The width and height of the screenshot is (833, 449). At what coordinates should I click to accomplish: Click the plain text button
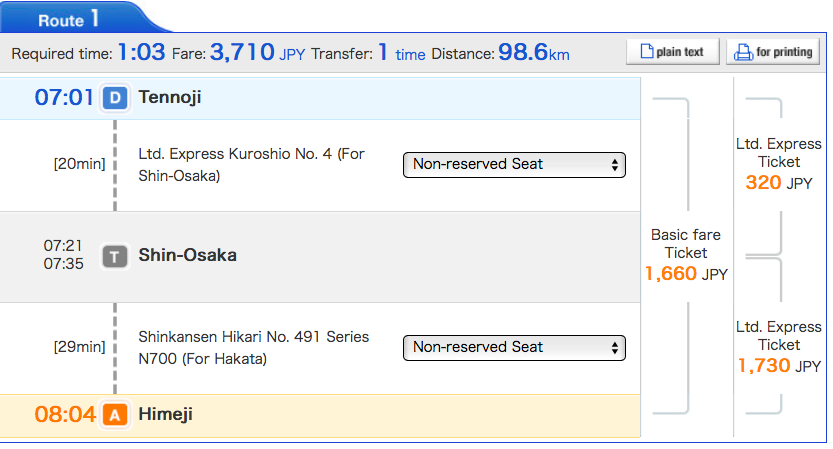[673, 52]
